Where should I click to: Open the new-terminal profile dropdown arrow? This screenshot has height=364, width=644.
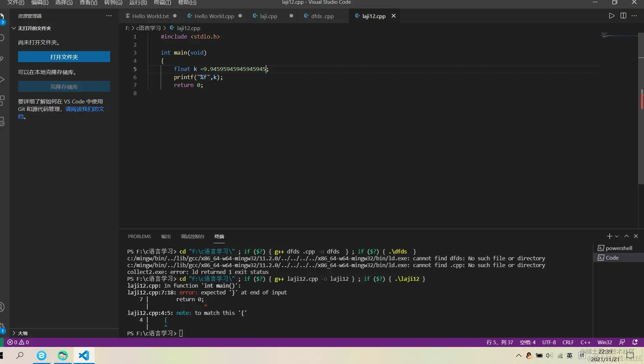point(617,236)
